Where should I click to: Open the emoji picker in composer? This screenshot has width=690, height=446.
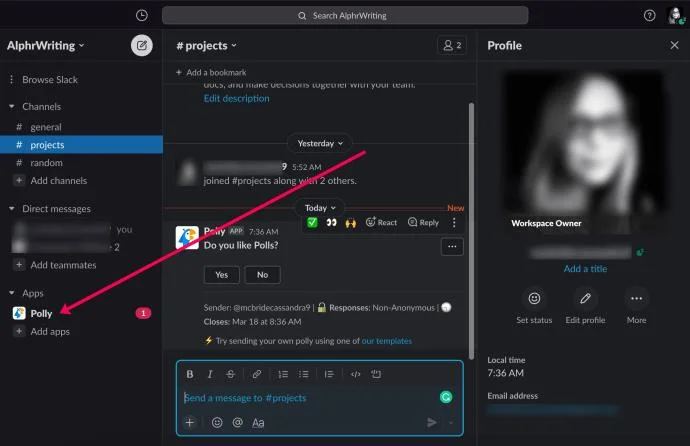[x=217, y=423]
